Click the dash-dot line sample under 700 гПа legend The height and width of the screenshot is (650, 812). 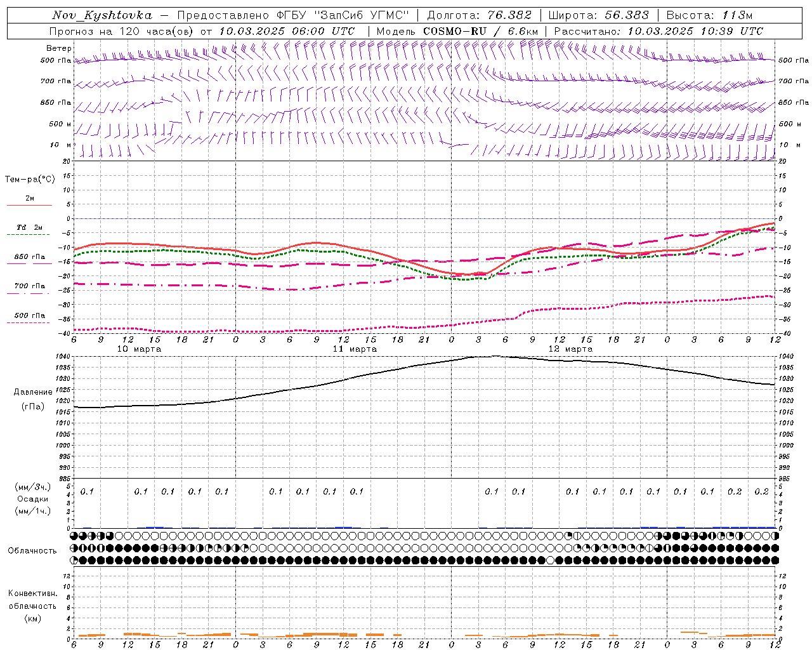(28, 293)
